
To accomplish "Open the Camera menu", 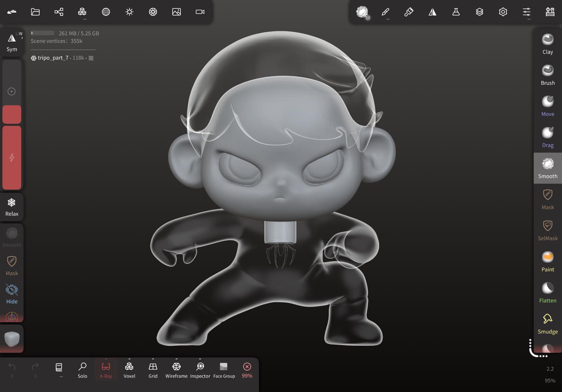I will tap(200, 12).
